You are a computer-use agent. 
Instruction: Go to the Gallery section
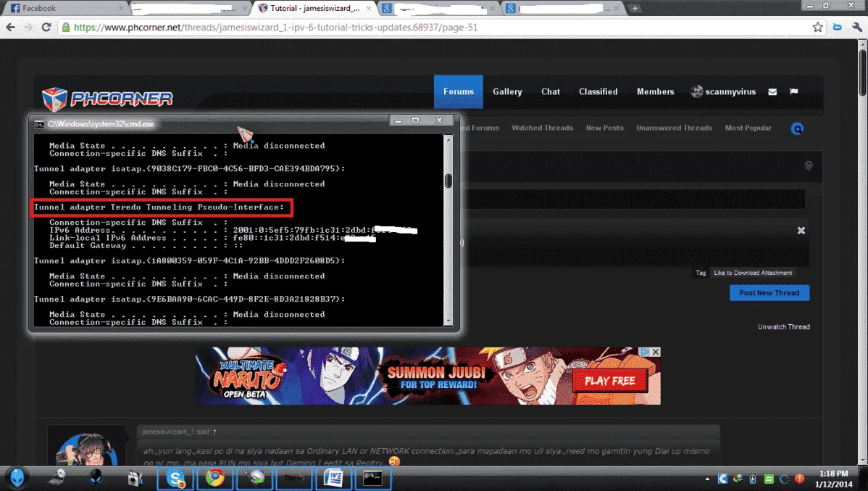(507, 91)
